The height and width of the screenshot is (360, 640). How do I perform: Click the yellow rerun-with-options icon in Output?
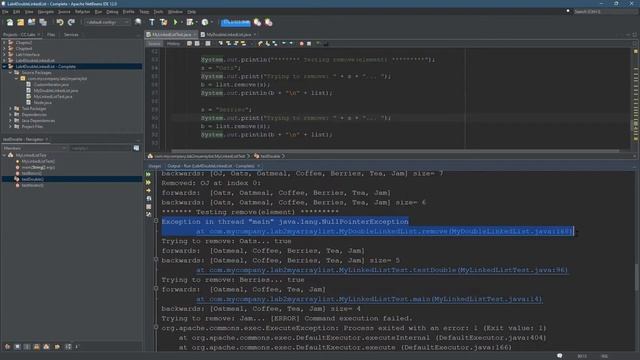[x=149, y=182]
